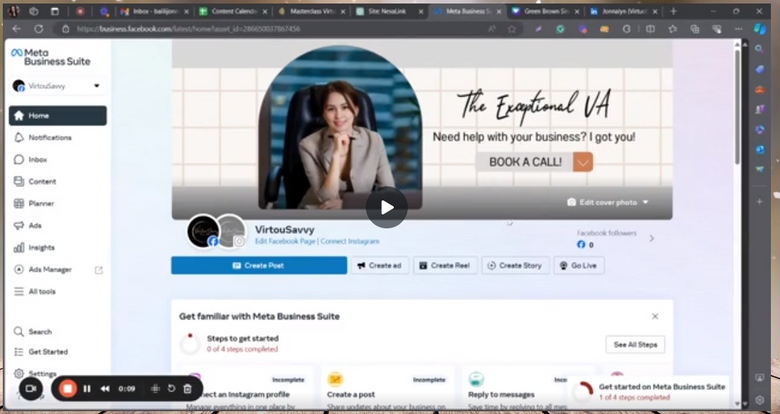
Task: Click the Create ad button
Action: [380, 265]
